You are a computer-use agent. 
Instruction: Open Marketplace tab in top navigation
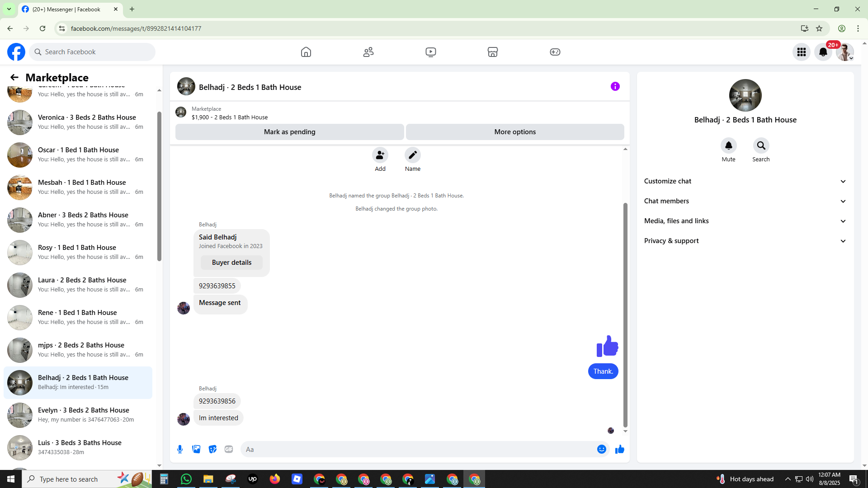[x=493, y=52]
